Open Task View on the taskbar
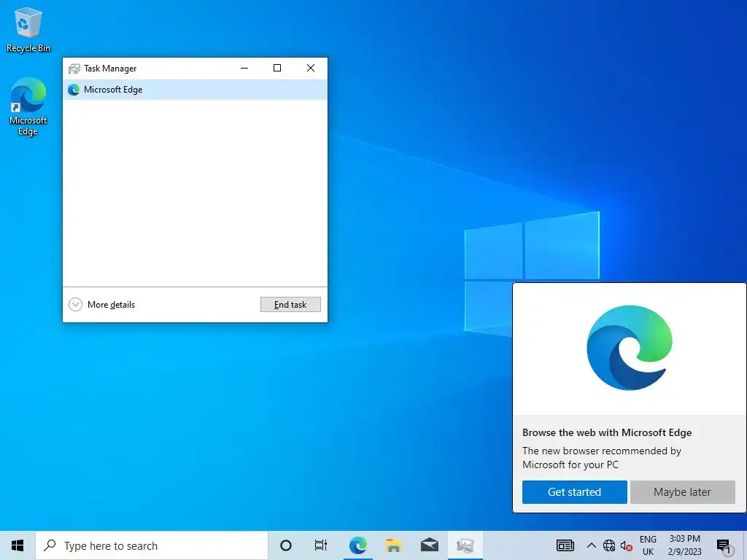The width and height of the screenshot is (747, 560). [x=321, y=545]
